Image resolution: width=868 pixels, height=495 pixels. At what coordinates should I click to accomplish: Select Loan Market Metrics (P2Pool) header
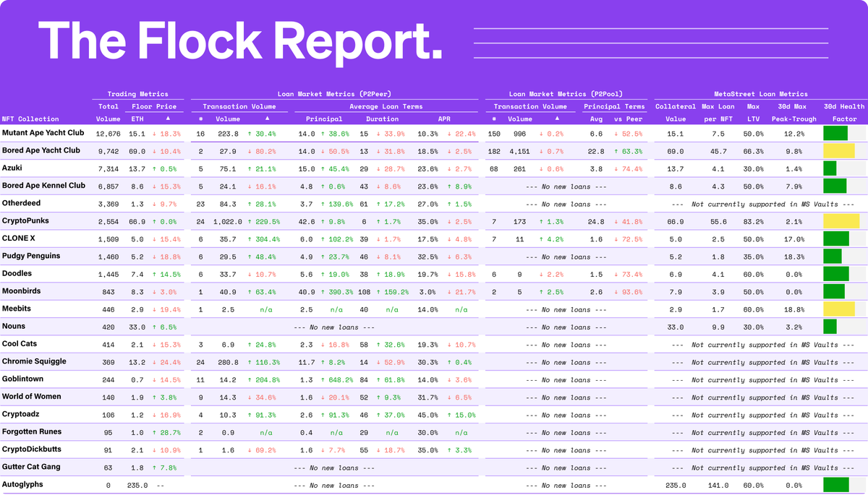pos(565,94)
